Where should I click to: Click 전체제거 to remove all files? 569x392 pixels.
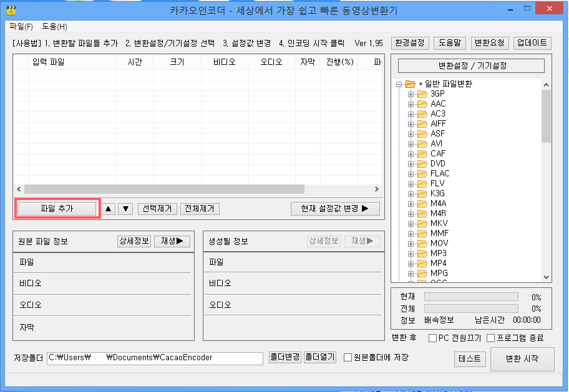(200, 209)
